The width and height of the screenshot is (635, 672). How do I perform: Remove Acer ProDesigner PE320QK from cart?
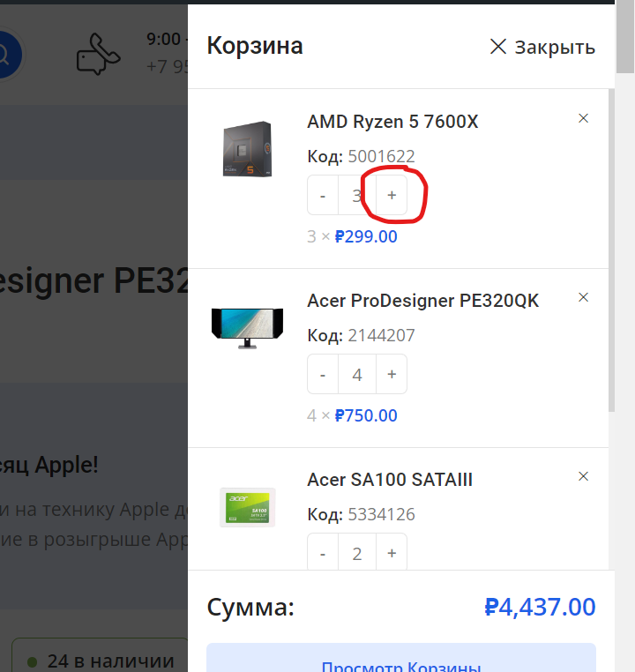(583, 297)
